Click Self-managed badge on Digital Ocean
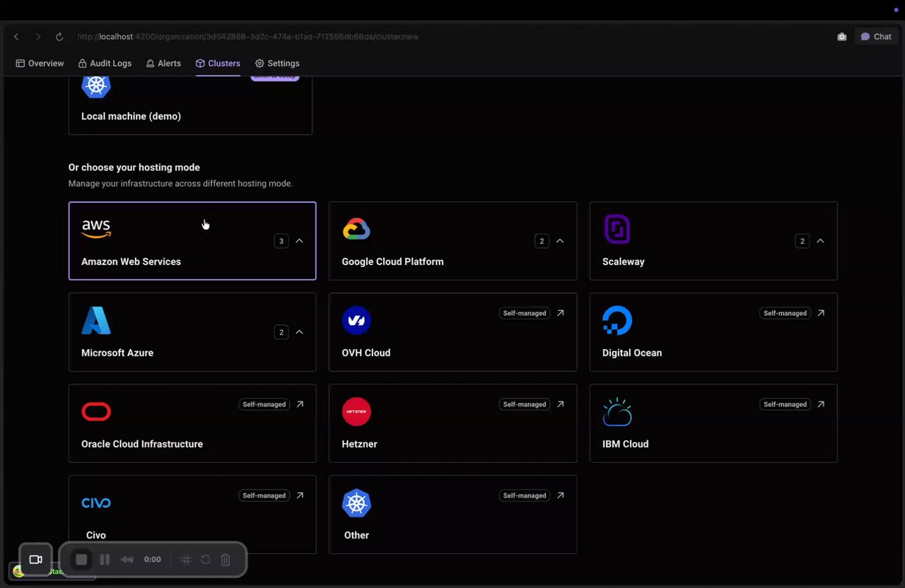The image size is (905, 588). coord(785,313)
